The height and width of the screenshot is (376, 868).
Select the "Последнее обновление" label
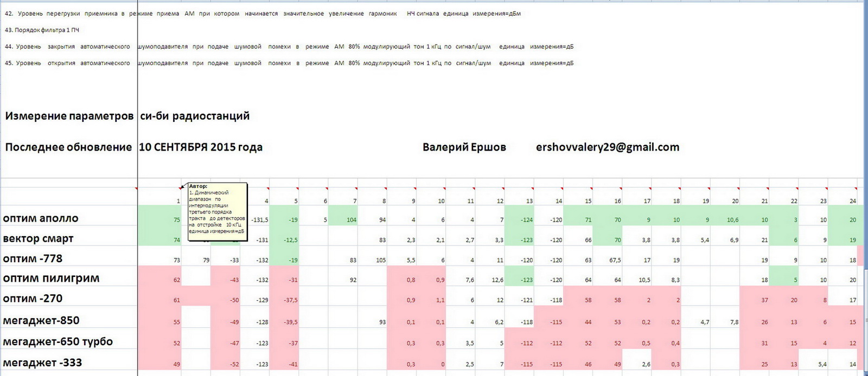pos(68,147)
